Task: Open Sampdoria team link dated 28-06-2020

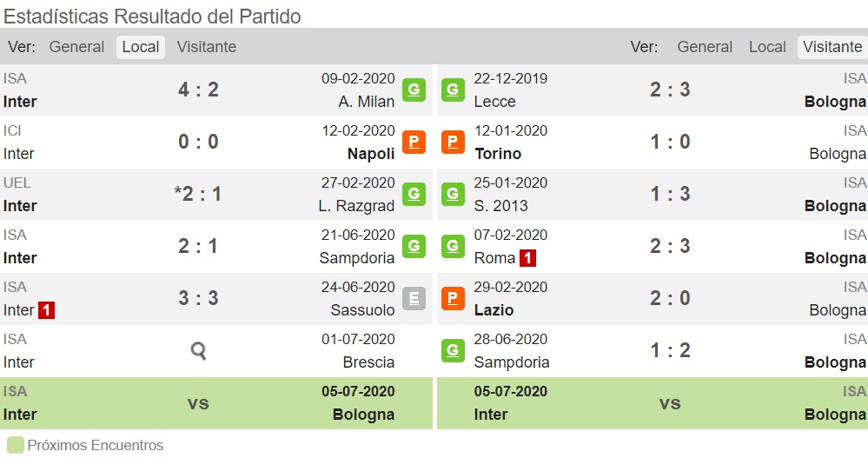Action: (x=512, y=362)
